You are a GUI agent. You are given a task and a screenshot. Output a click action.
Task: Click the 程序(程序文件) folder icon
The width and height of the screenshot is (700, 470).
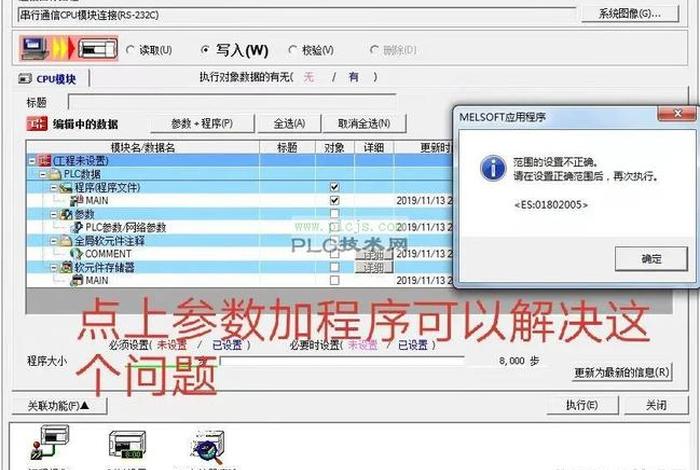pyautogui.click(x=66, y=187)
